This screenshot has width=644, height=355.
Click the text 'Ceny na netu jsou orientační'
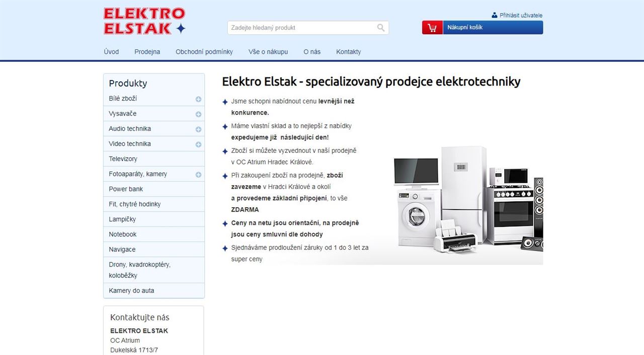tap(276, 223)
